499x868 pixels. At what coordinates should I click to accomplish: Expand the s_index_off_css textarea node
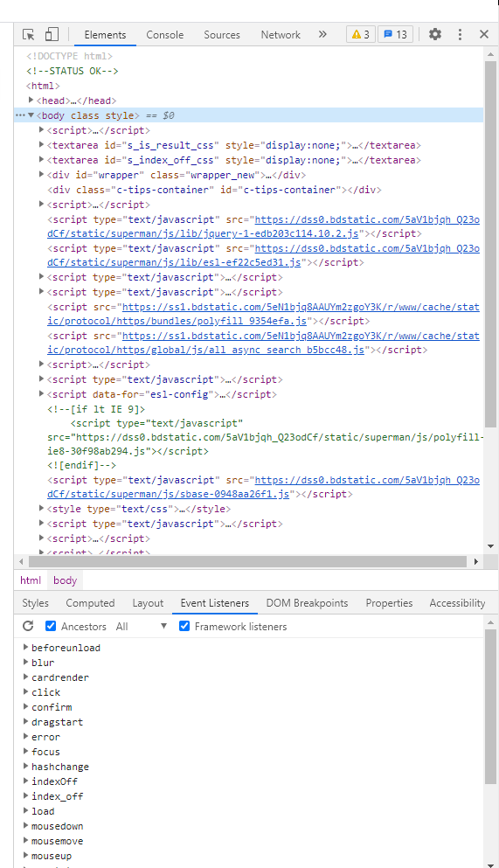tap(41, 159)
